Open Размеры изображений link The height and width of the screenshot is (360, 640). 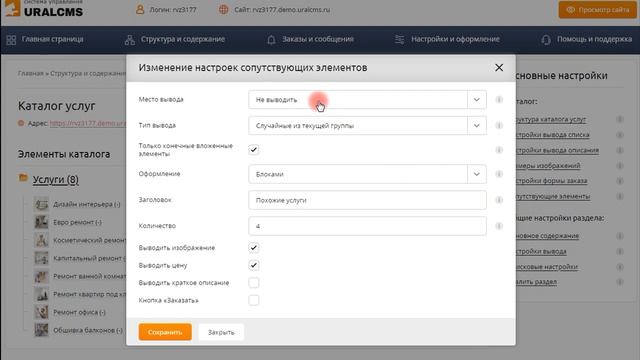(548, 166)
